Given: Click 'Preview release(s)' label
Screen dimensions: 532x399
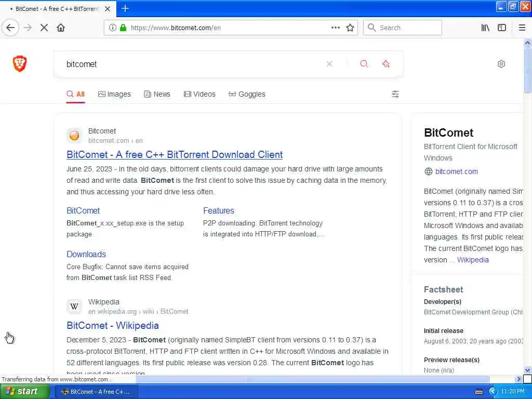Looking at the screenshot, I should click(x=451, y=360).
